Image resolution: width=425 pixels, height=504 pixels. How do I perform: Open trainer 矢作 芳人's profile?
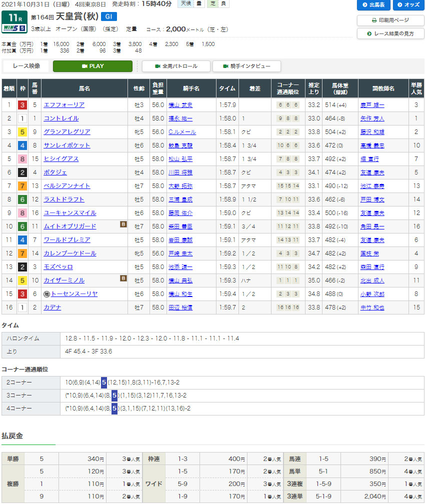371,118
